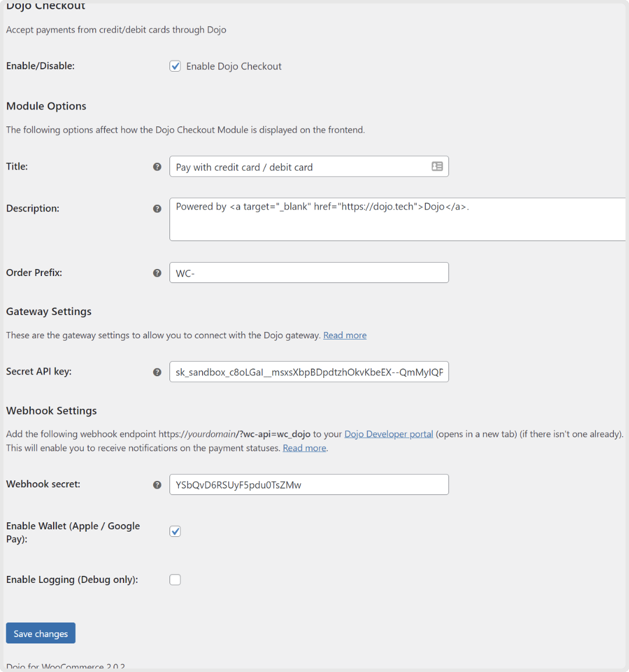Click Read more in the Webhook Settings text
This screenshot has width=629, height=672.
[304, 448]
